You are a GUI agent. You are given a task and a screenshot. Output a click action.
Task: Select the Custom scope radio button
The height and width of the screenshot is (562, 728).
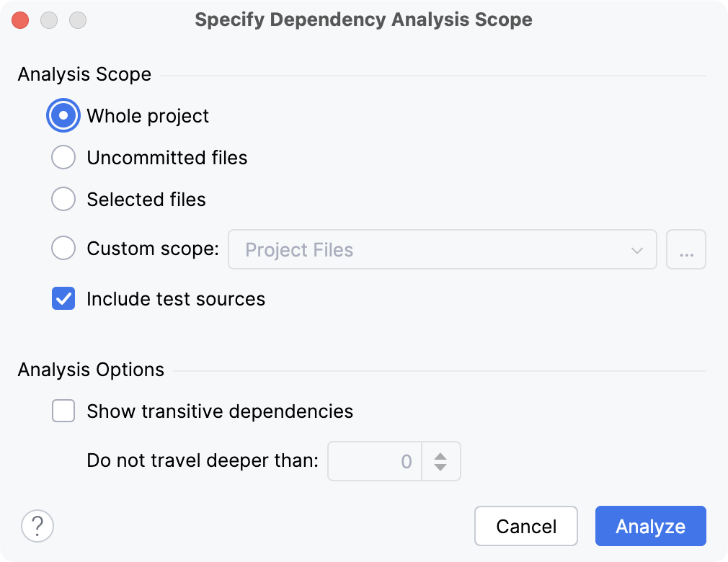click(x=63, y=247)
